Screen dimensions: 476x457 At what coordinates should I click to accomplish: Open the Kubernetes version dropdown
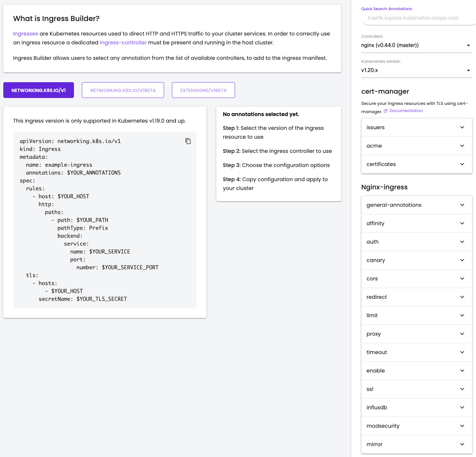click(416, 70)
